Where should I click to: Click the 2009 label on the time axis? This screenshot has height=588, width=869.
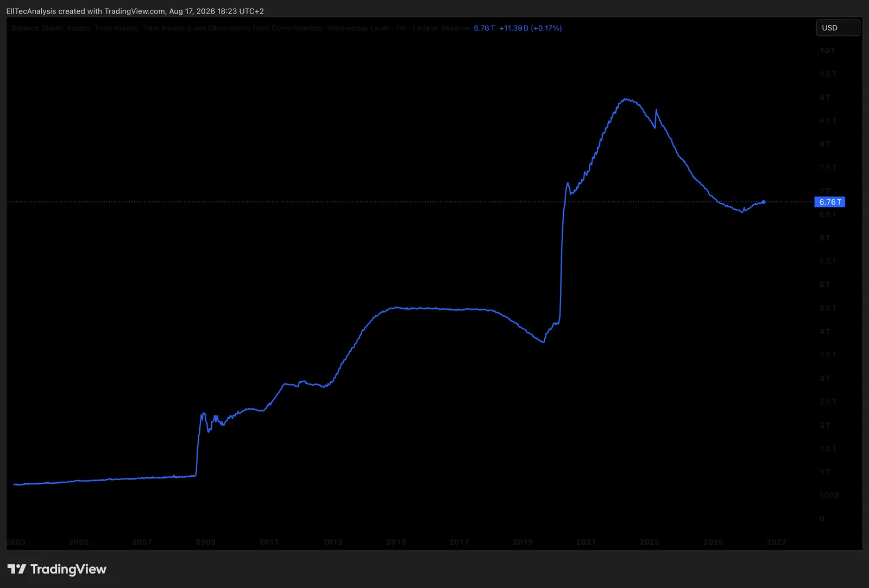click(206, 542)
